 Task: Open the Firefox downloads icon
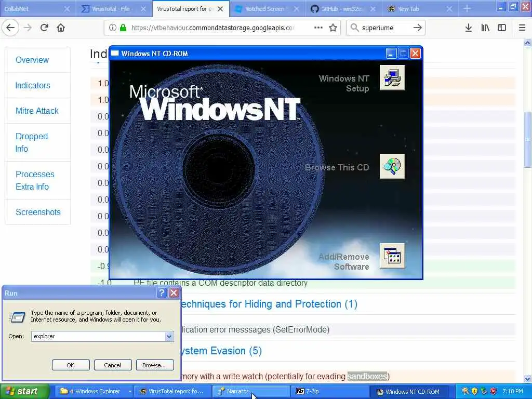pos(469,28)
